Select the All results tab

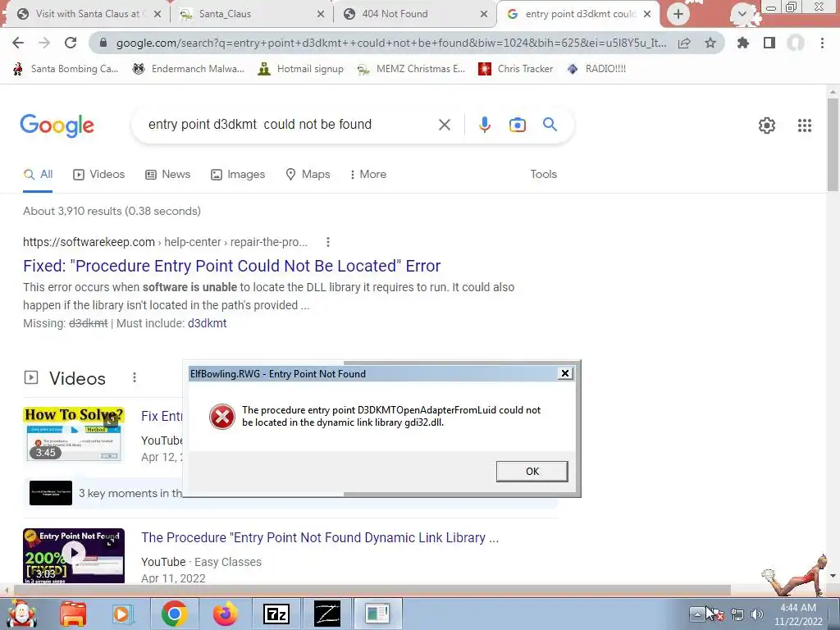coord(38,175)
